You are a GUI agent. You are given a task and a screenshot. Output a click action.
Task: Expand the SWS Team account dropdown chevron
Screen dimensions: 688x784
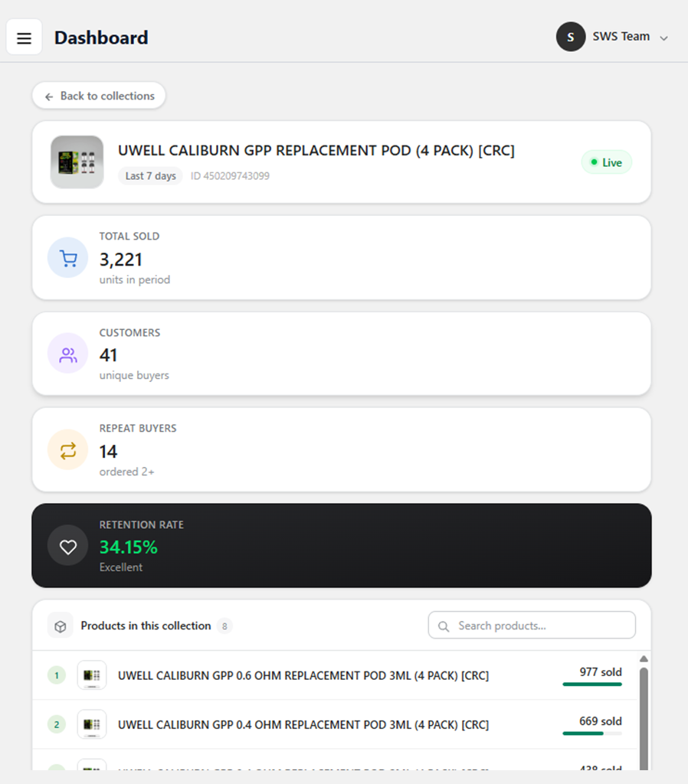pyautogui.click(x=663, y=38)
